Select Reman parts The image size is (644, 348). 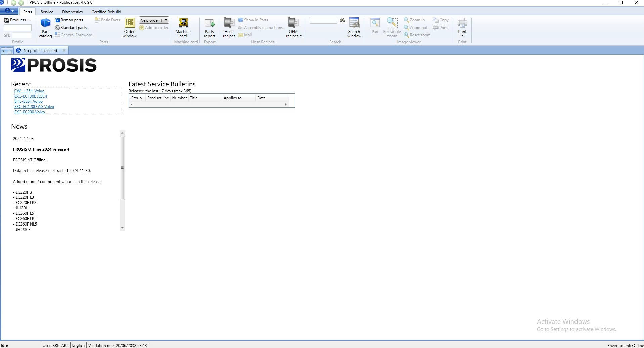[69, 20]
